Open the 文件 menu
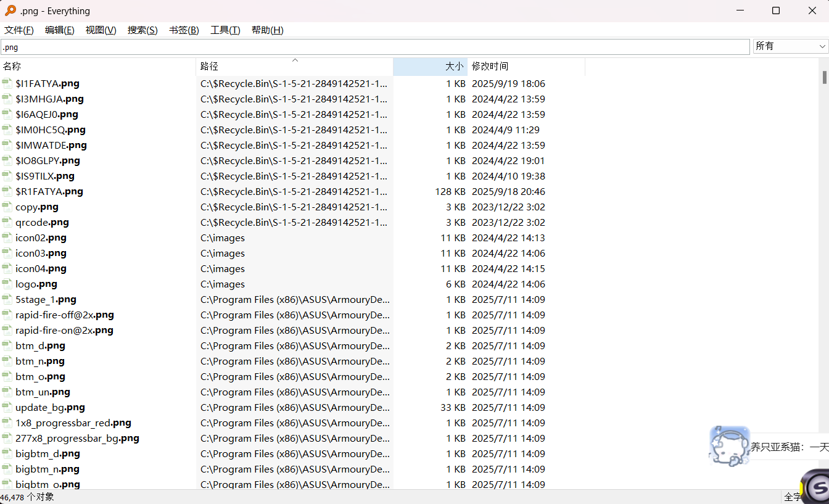Viewport: 829px width, 504px height. click(x=19, y=30)
